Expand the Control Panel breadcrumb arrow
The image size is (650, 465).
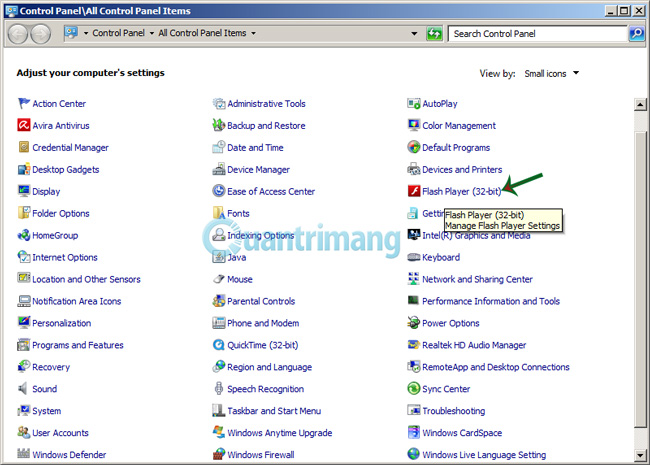tap(152, 33)
